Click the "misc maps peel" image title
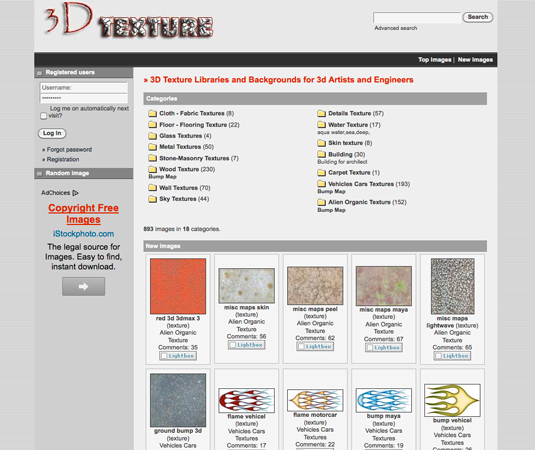 coord(315,309)
